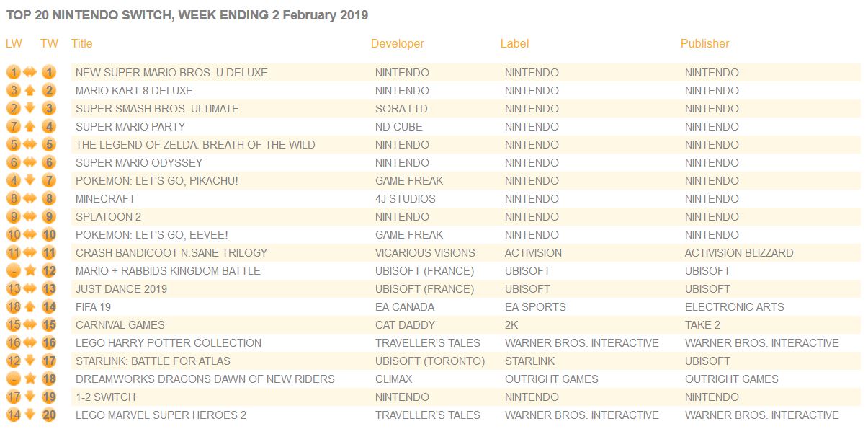Open New Super Mario Bros. U Deluxe title
This screenshot has width=868, height=429.
click(x=171, y=73)
